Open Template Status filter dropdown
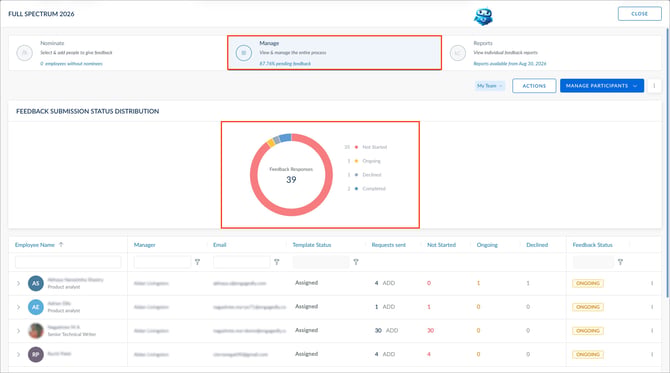670x373 pixels. 321,262
